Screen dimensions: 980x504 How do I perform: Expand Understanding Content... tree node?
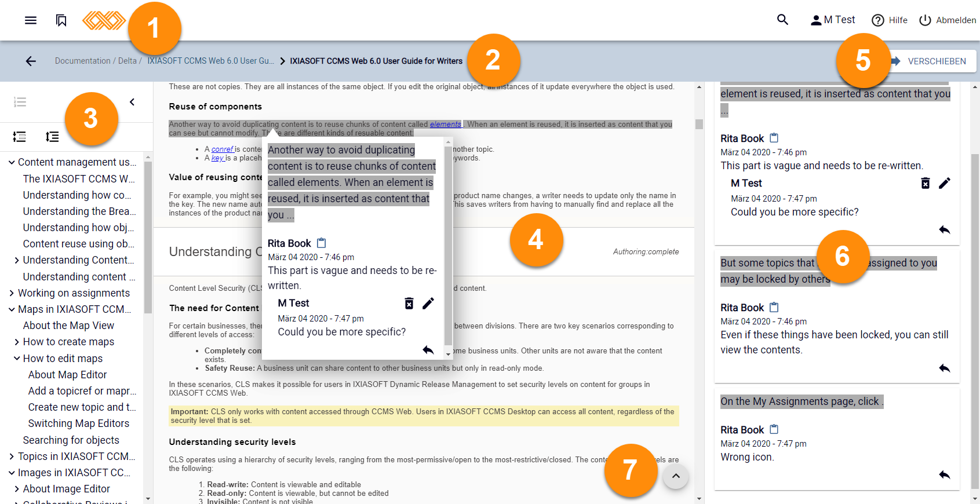[x=17, y=260]
